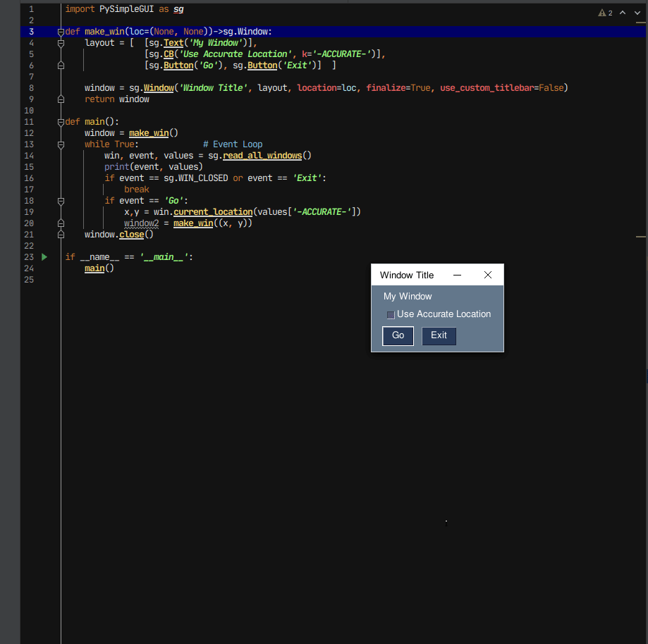Click the Window Title dialog titlebar

coord(407,275)
